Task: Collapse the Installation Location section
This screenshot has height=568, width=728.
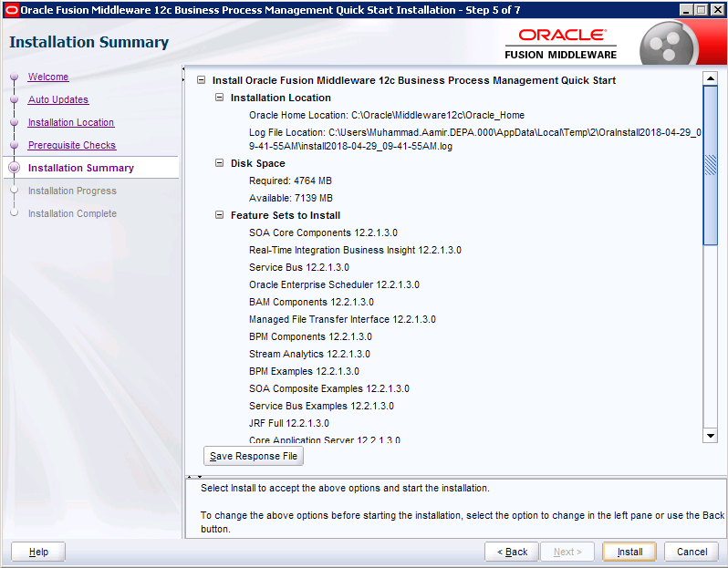Action: point(219,98)
